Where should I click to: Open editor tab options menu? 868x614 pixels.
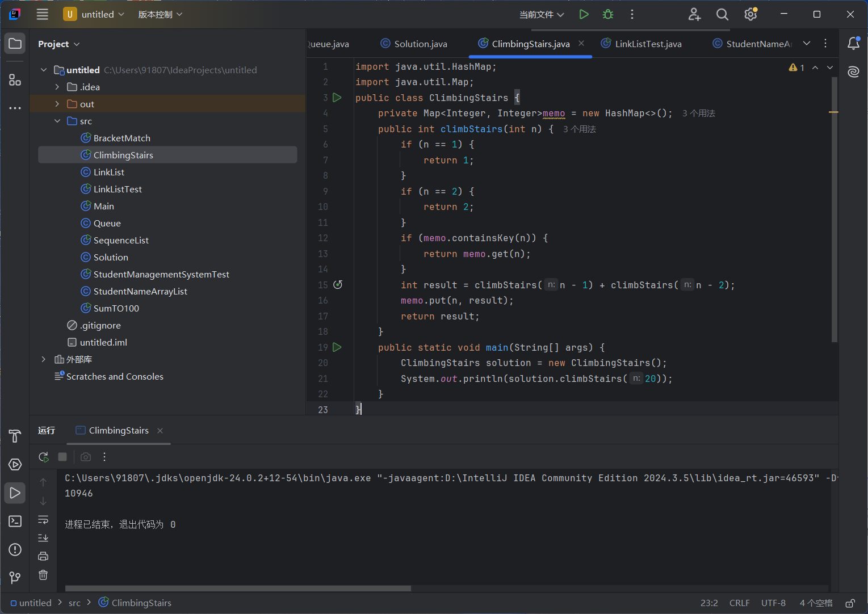click(x=825, y=43)
